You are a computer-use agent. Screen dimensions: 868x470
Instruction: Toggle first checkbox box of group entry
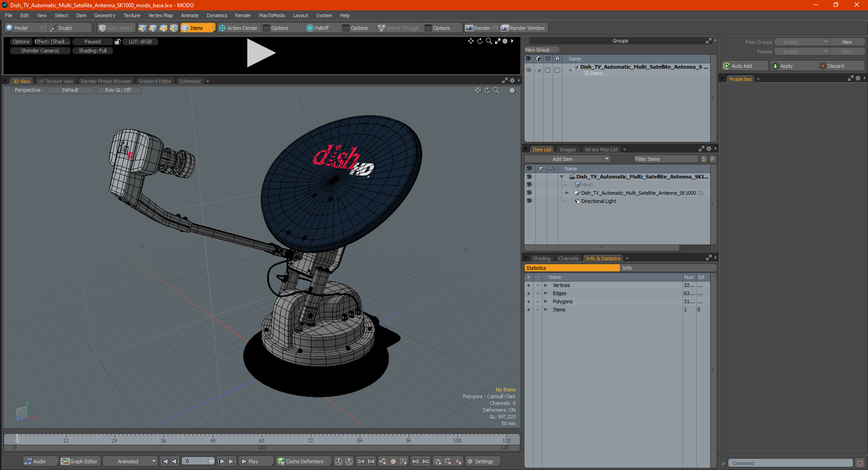pyautogui.click(x=547, y=70)
